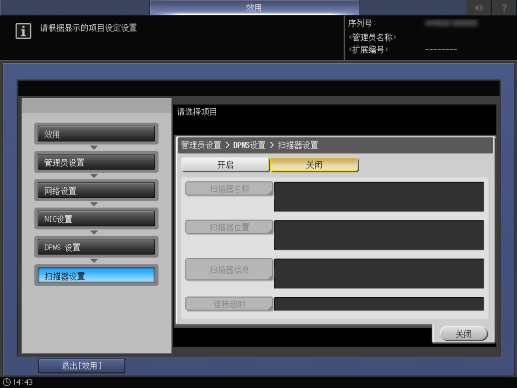The image size is (517, 388).
Task: Go to 效用 in the left menu
Action: 96,134
